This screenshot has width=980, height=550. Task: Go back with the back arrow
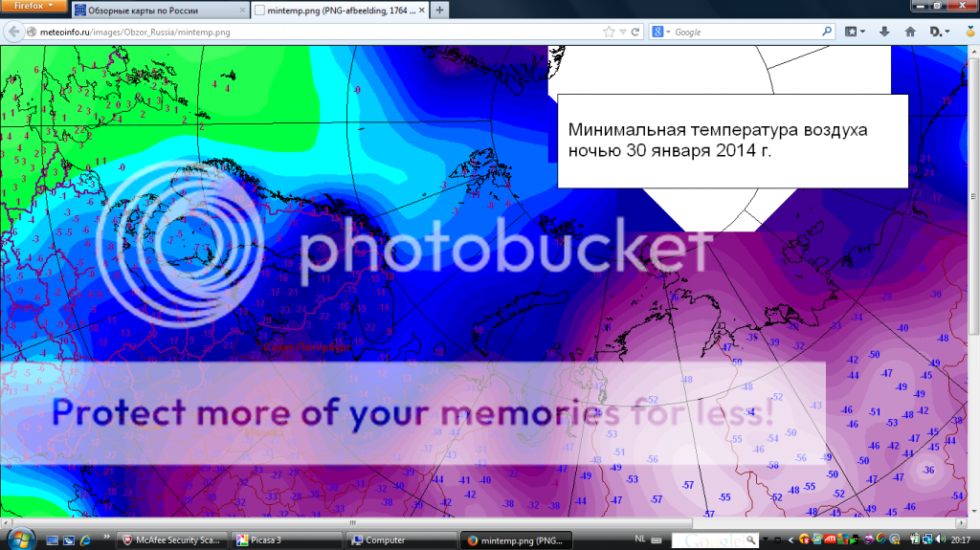tap(13, 32)
